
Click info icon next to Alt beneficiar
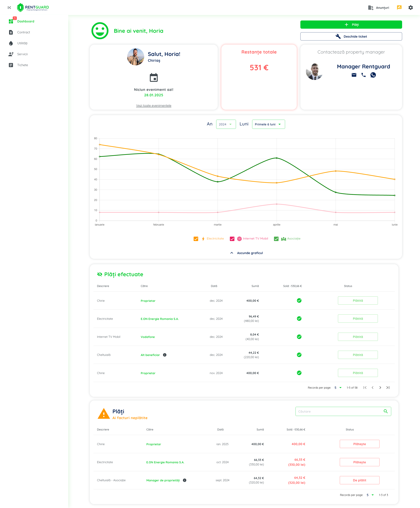pyautogui.click(x=165, y=355)
